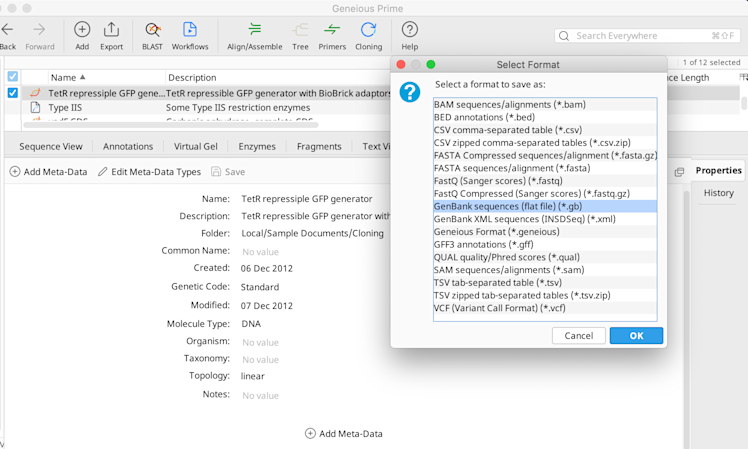This screenshot has width=748, height=449.
Task: Switch to the Virtual Gel tab
Action: pos(195,146)
